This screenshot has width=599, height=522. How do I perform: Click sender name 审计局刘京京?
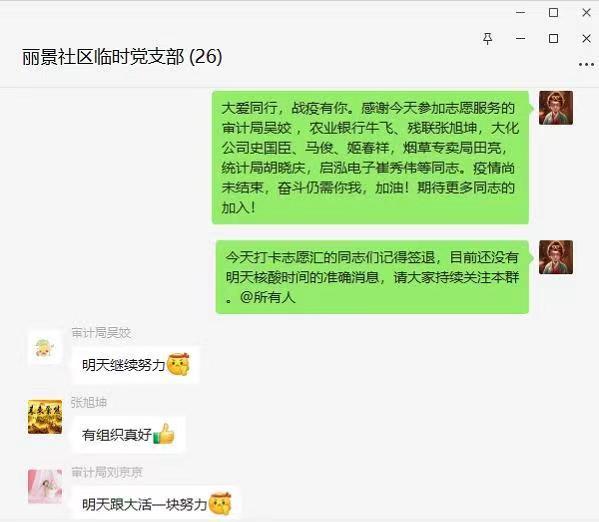point(107,472)
